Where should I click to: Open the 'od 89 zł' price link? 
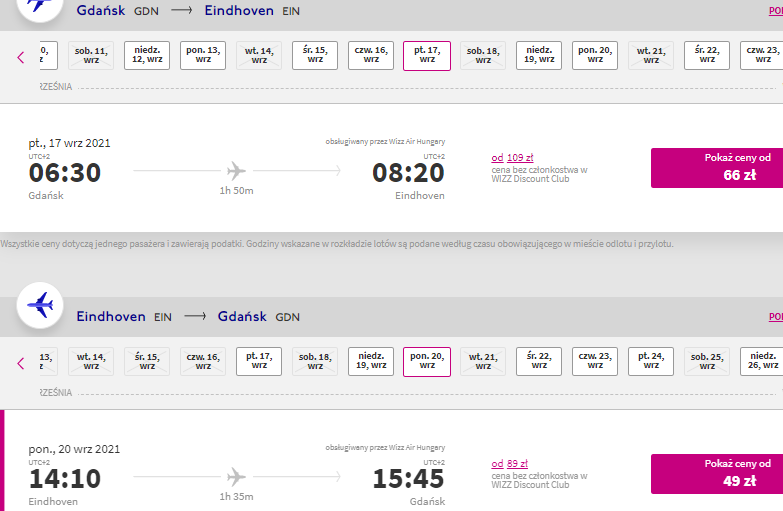click(x=509, y=464)
